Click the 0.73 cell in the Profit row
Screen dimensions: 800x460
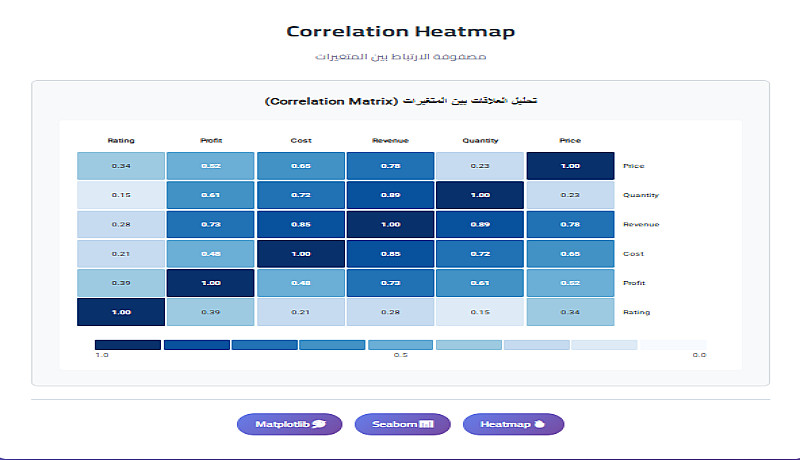click(390, 283)
